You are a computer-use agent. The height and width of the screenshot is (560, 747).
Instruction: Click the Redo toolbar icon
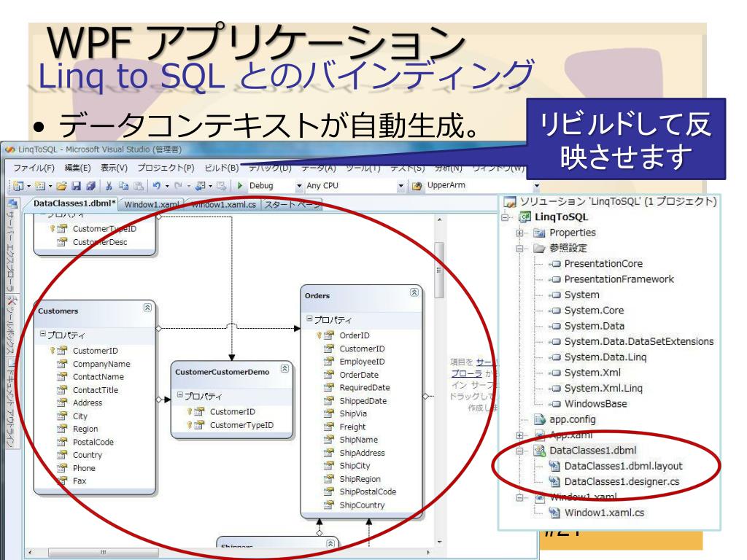pyautogui.click(x=178, y=186)
